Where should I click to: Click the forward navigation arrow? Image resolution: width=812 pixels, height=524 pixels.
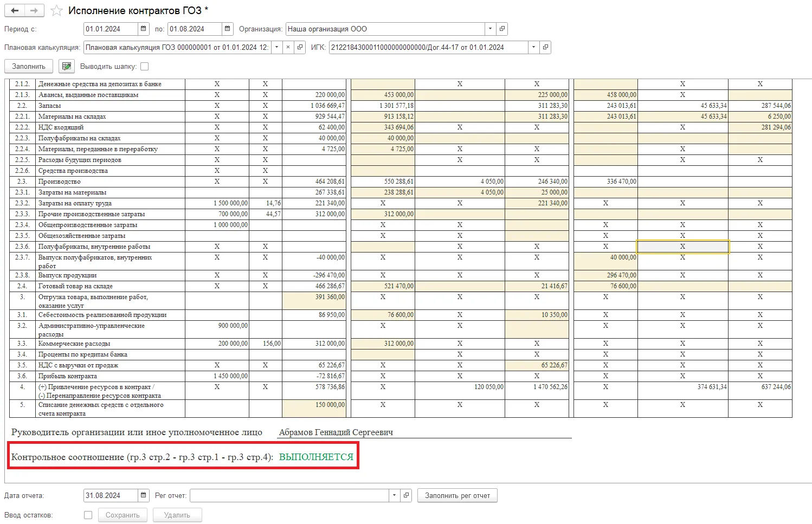pos(34,11)
